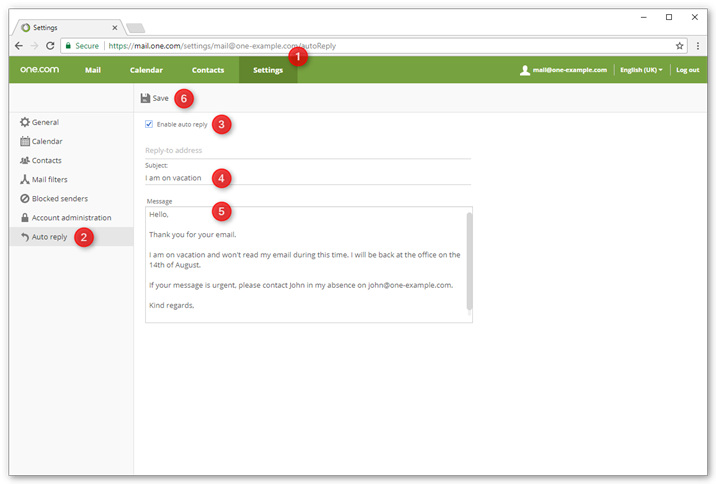This screenshot has width=716, height=484.
Task: Bookmark page with star icon
Action: coord(679,46)
